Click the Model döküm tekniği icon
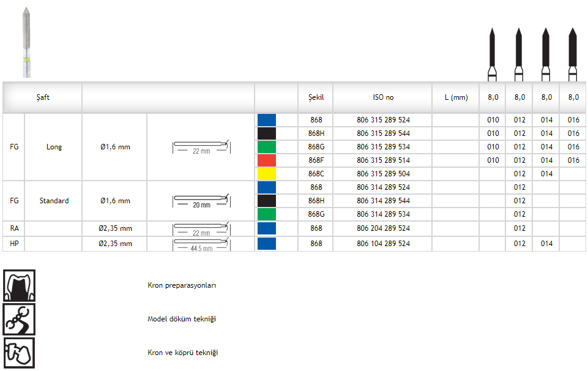 (x=20, y=319)
